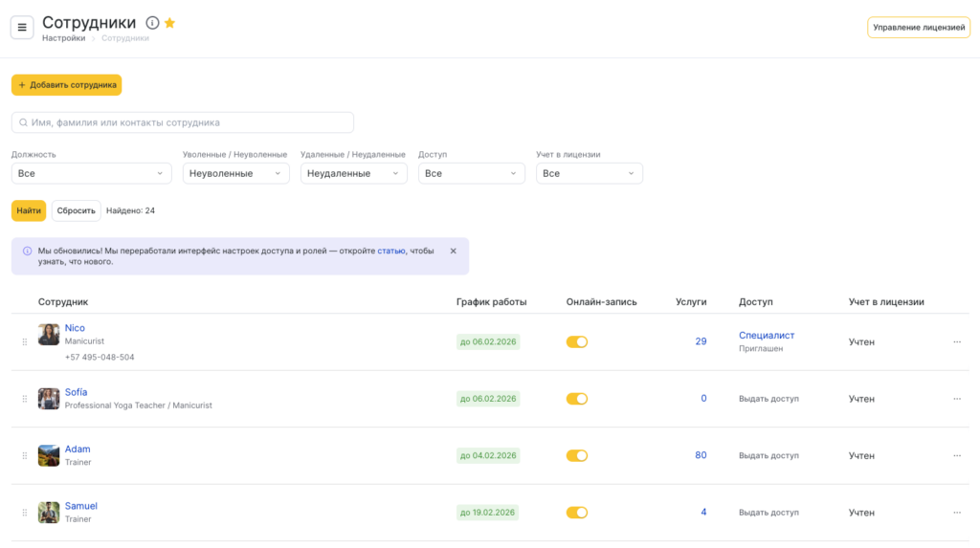Viewport: 980px width, 548px height.
Task: Go to Настройки breadcrumb
Action: (63, 38)
